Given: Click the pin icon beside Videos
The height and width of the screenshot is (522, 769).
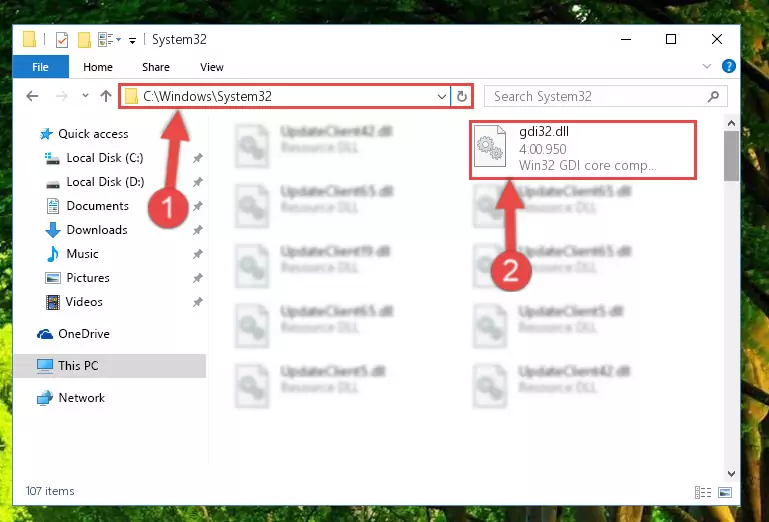Looking at the screenshot, I should (198, 302).
